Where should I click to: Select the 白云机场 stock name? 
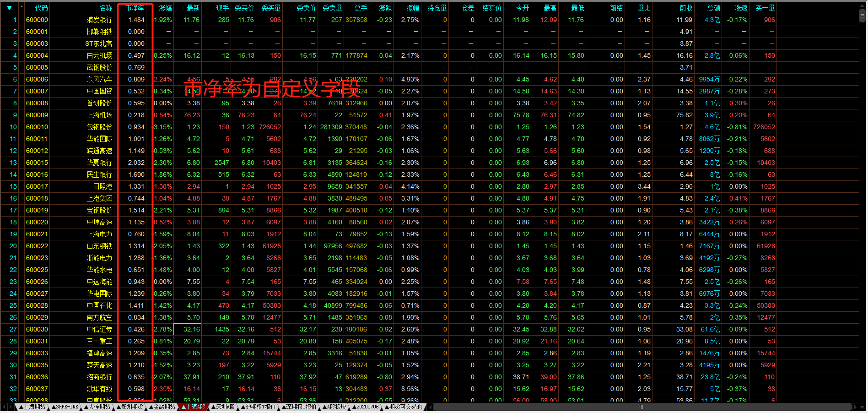click(x=99, y=55)
